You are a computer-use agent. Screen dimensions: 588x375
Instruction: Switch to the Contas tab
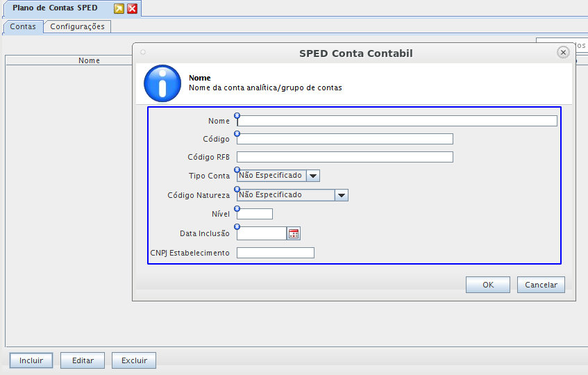point(23,26)
